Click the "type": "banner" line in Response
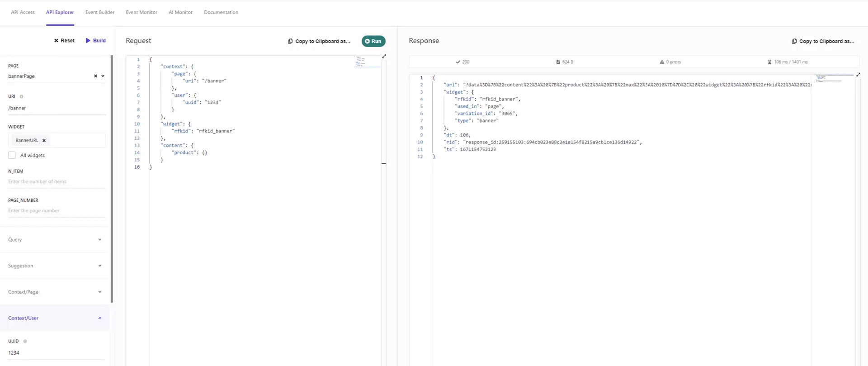The width and height of the screenshot is (868, 366). click(x=476, y=121)
